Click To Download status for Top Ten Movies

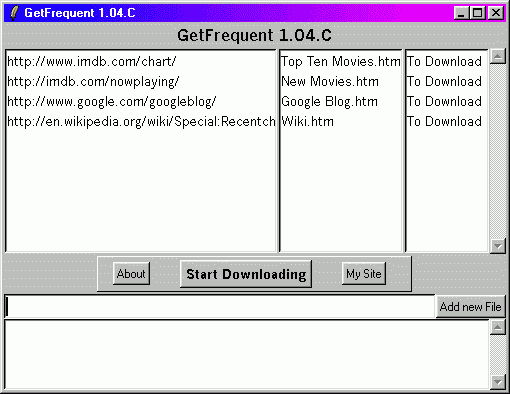[447, 62]
